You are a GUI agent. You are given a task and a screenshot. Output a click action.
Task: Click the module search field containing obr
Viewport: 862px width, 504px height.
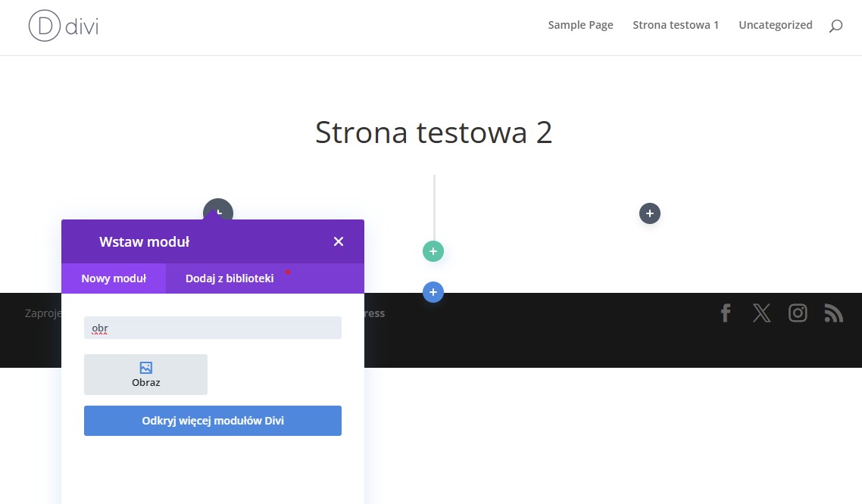click(x=213, y=328)
